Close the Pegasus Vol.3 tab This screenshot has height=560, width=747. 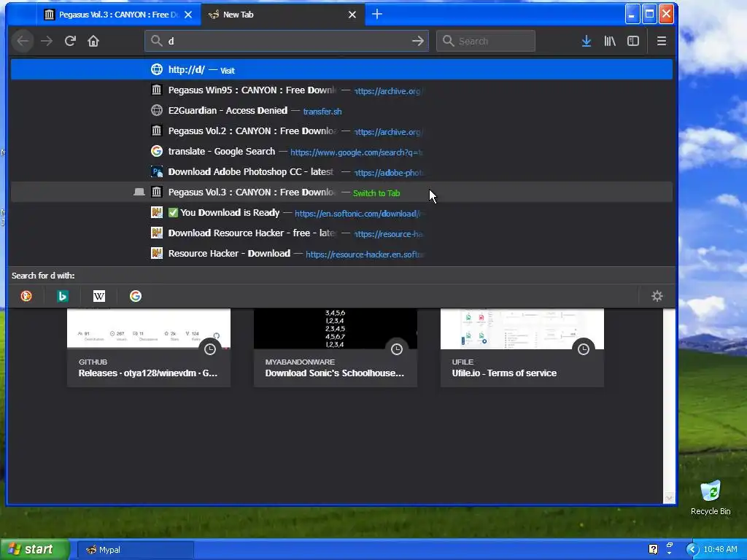188,15
